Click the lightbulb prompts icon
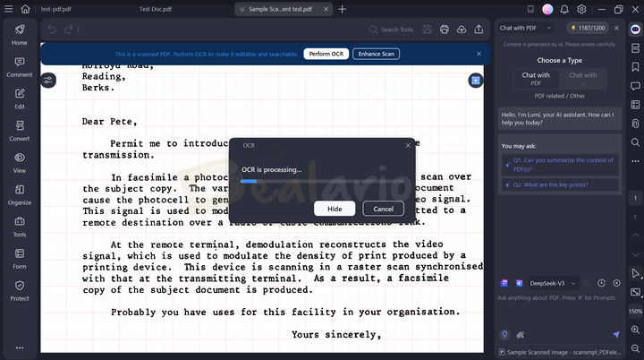The image size is (644, 360). tap(504, 335)
